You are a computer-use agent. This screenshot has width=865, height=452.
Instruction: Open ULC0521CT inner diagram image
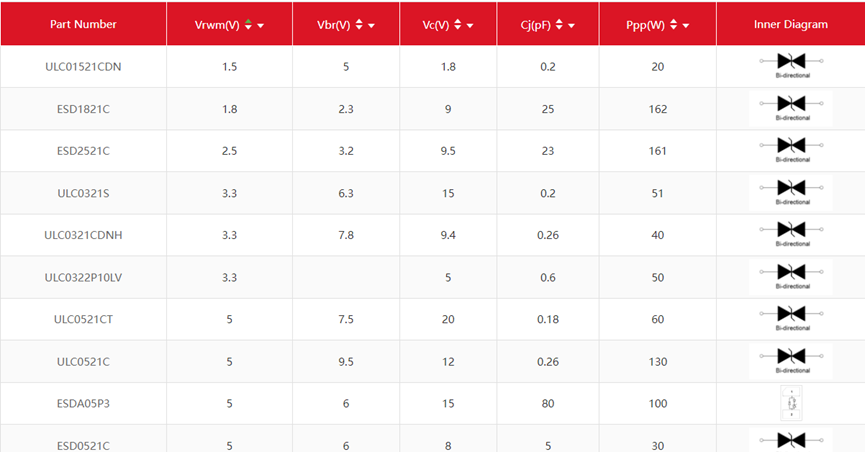790,318
